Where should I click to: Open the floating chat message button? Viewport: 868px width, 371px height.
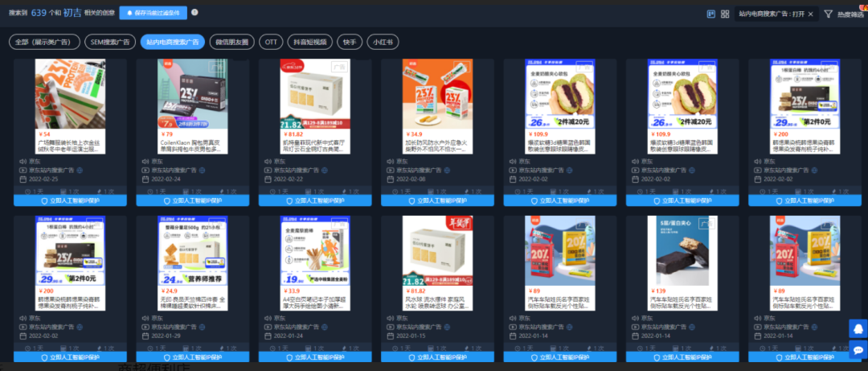[858, 350]
